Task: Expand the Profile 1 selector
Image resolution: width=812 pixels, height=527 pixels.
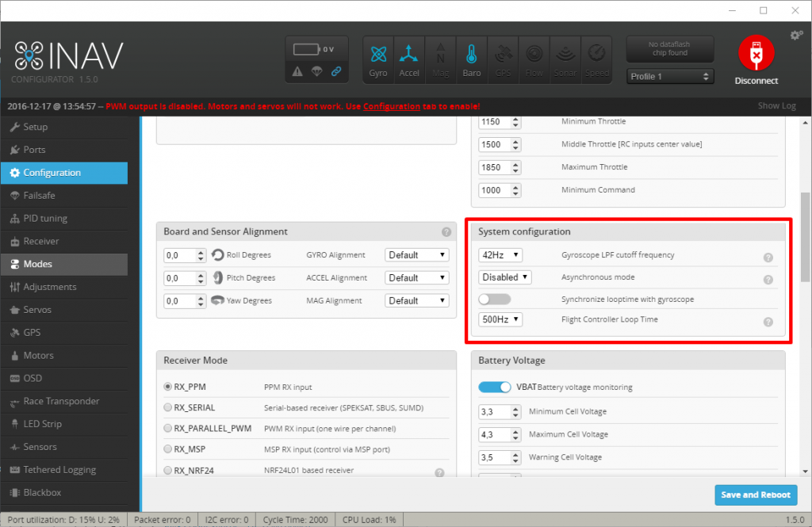Action: click(670, 77)
